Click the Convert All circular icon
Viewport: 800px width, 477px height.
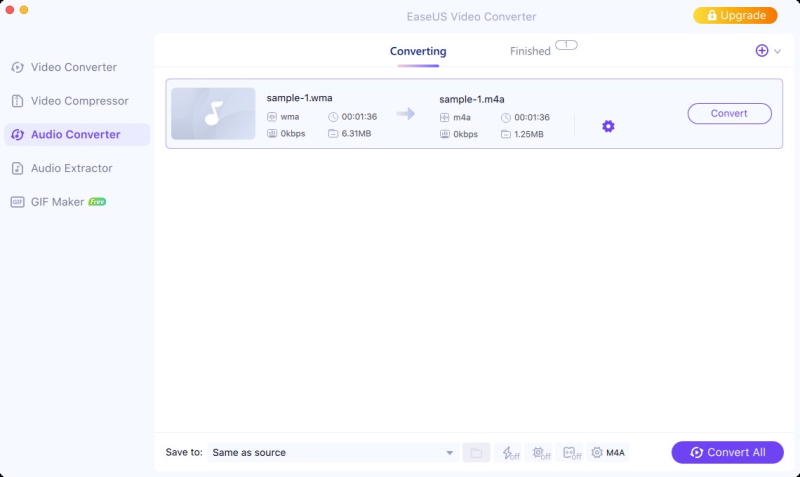pos(696,453)
